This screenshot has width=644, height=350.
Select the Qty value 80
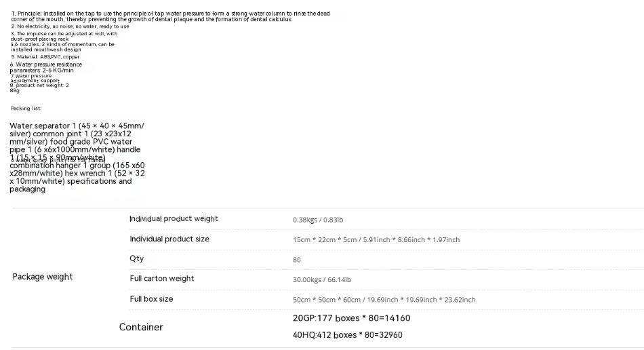(x=296, y=260)
